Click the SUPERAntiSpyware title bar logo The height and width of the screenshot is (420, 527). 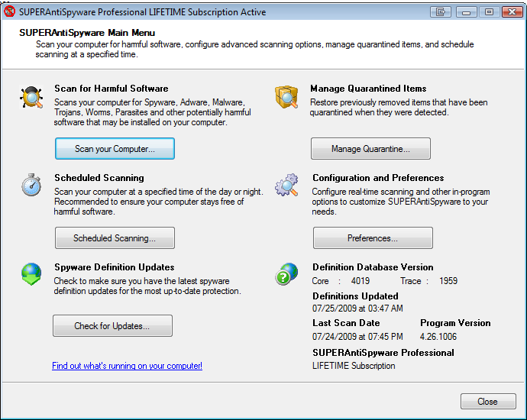(x=9, y=11)
